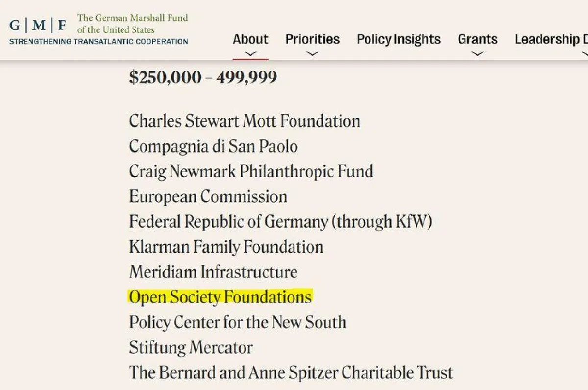Click the German Marshall Fund site title
The width and height of the screenshot is (588, 390).
coord(132,24)
